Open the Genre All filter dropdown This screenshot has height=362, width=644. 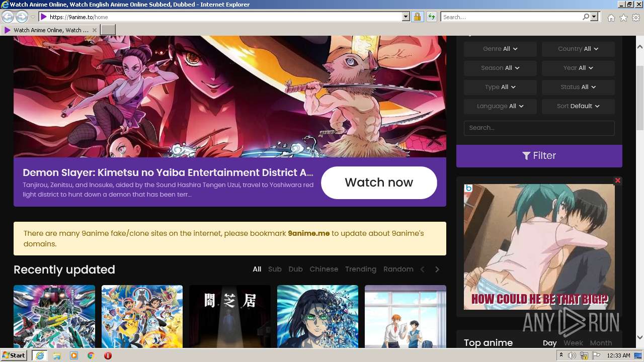[500, 49]
